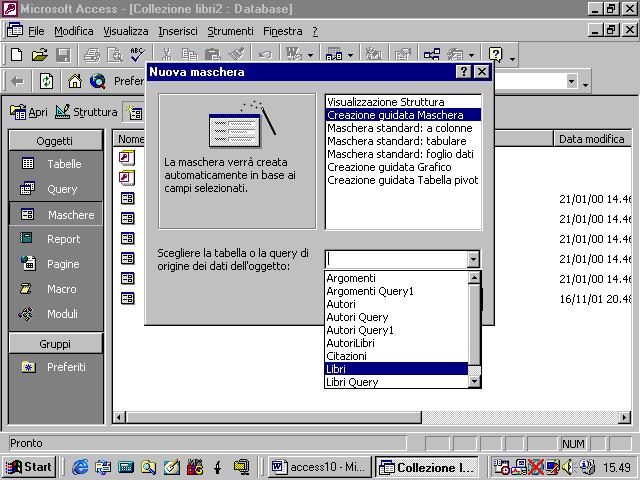Choose Maschera standard: foglio dati
Screen dimensions: 640x480
403,154
